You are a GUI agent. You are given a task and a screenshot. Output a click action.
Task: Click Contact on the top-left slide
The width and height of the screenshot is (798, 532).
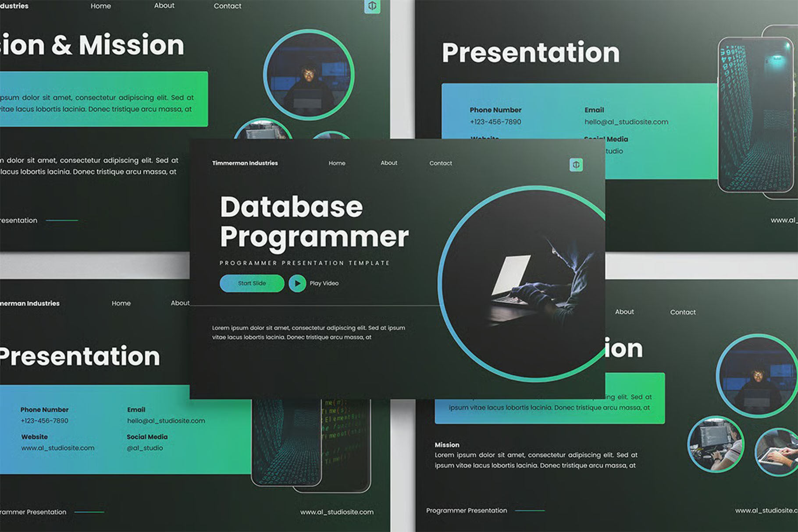click(227, 6)
